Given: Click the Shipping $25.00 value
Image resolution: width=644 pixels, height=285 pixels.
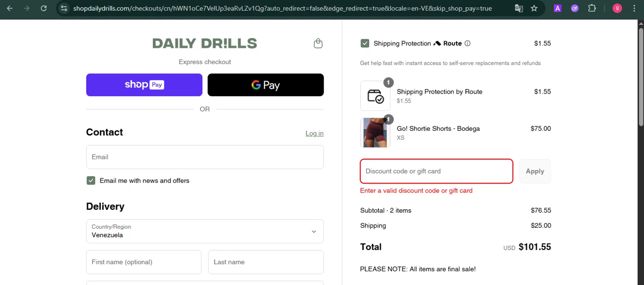Looking at the screenshot, I should coord(541,226).
